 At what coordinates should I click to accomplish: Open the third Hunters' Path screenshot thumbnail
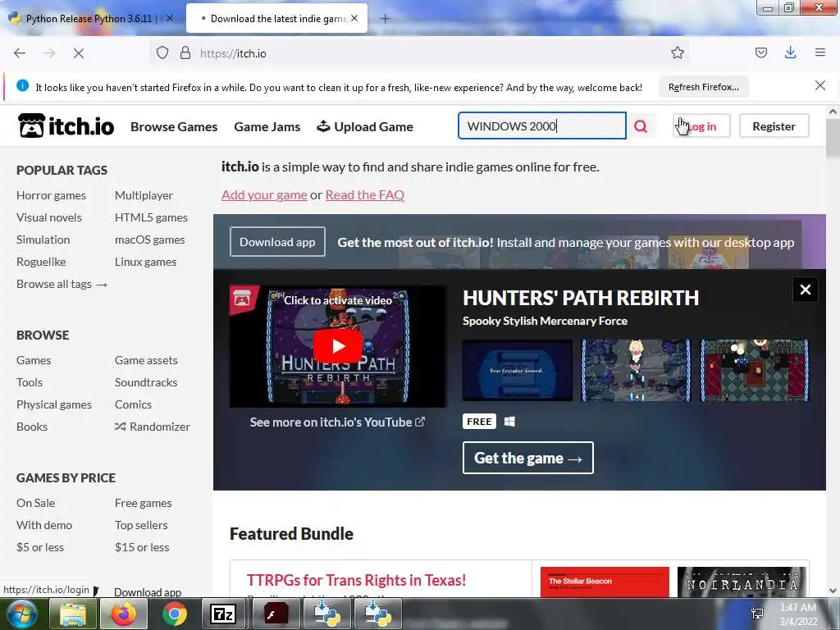[x=755, y=370]
